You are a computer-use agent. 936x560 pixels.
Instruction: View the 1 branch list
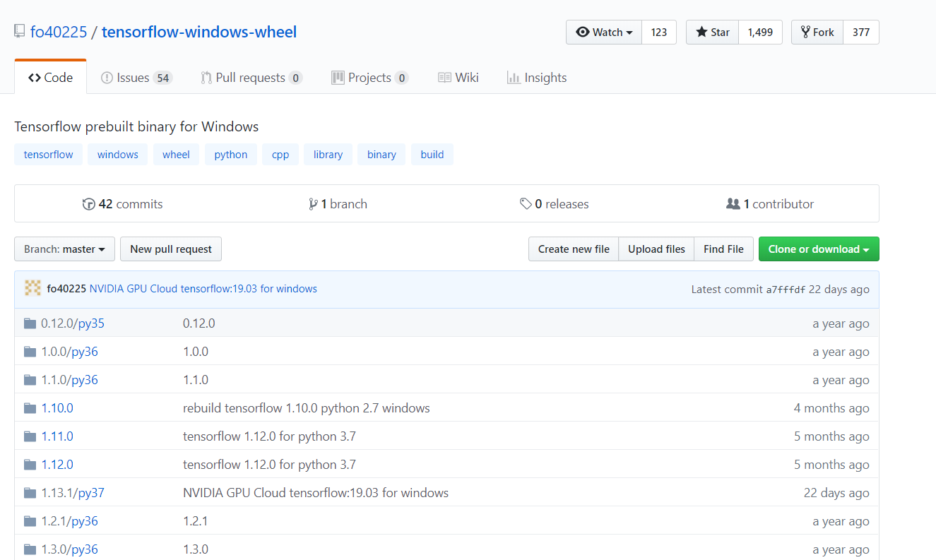coord(338,204)
